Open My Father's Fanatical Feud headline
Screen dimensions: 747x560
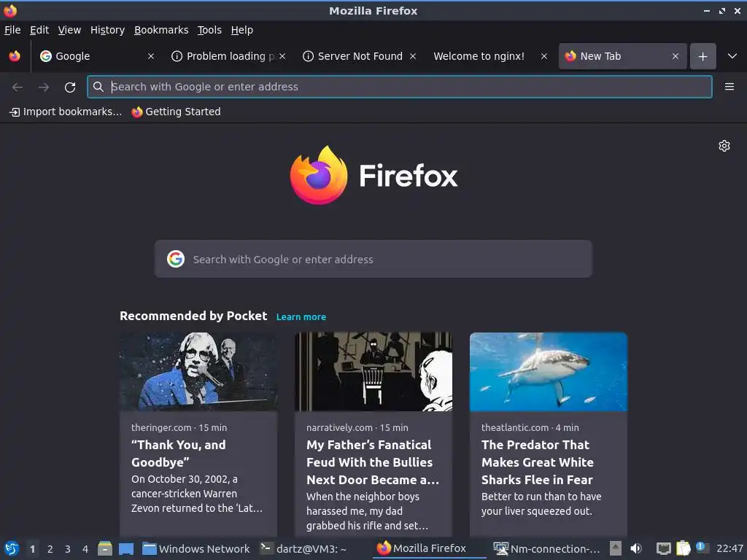[373, 462]
